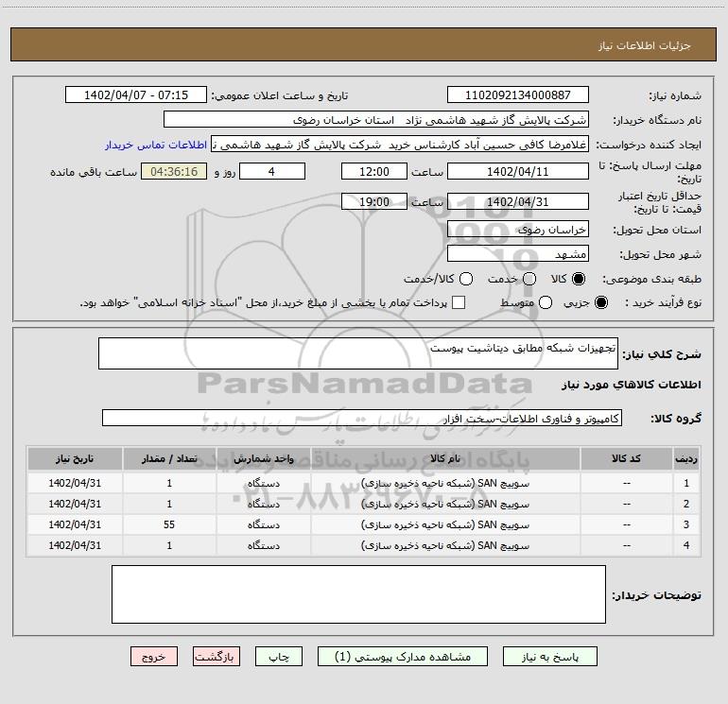Select row 1 سوییچ SAN item name

pos(445,483)
